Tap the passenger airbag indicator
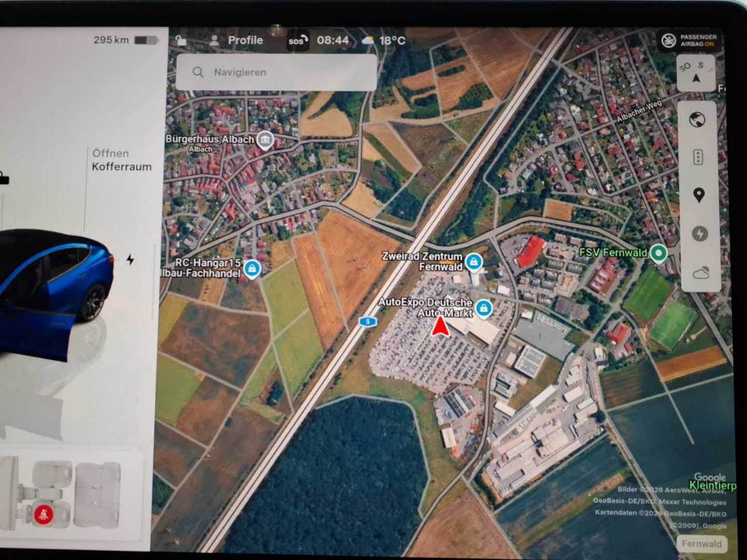 coord(689,40)
